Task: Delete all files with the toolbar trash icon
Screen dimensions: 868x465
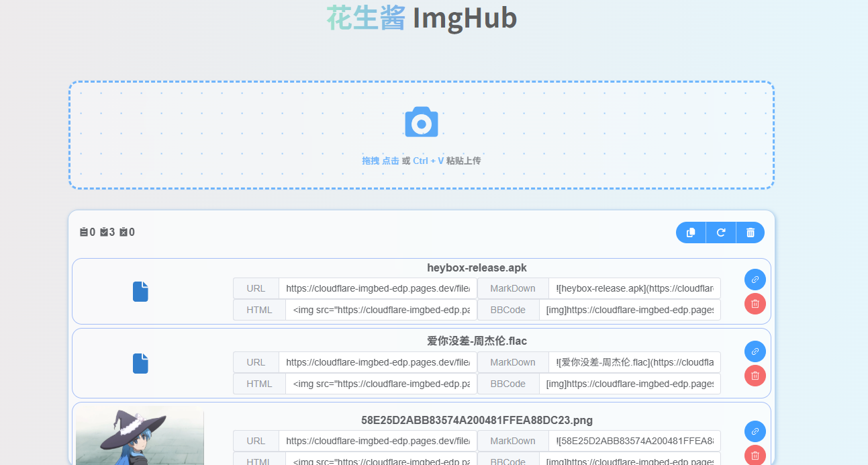Action: 750,232
